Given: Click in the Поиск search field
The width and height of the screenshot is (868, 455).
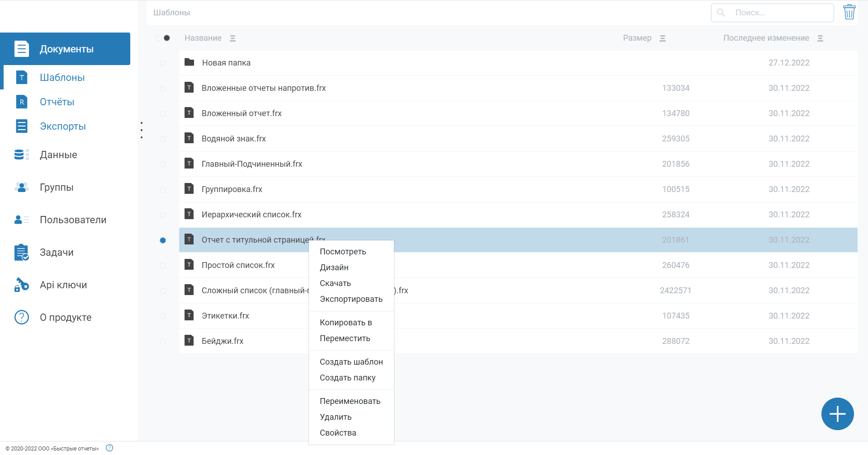Looking at the screenshot, I should pos(772,13).
